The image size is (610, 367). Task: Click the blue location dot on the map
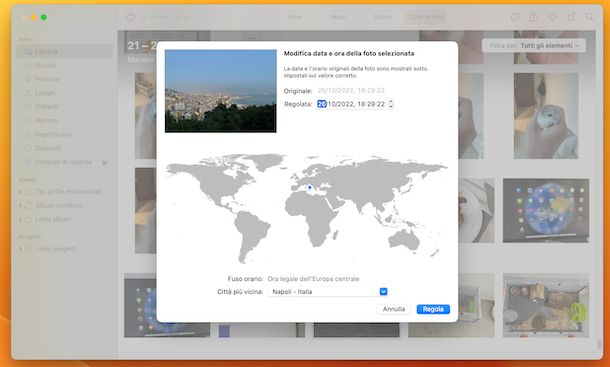point(309,188)
